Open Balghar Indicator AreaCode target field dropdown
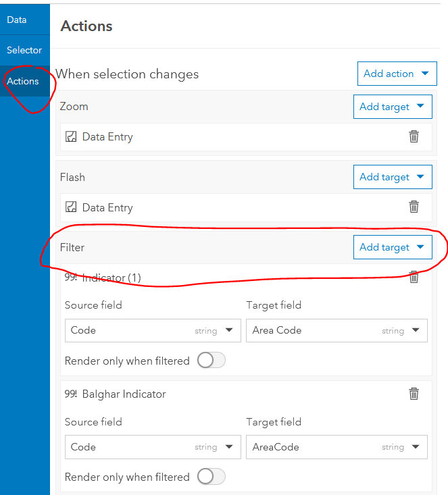The height and width of the screenshot is (495, 448). 337,447
